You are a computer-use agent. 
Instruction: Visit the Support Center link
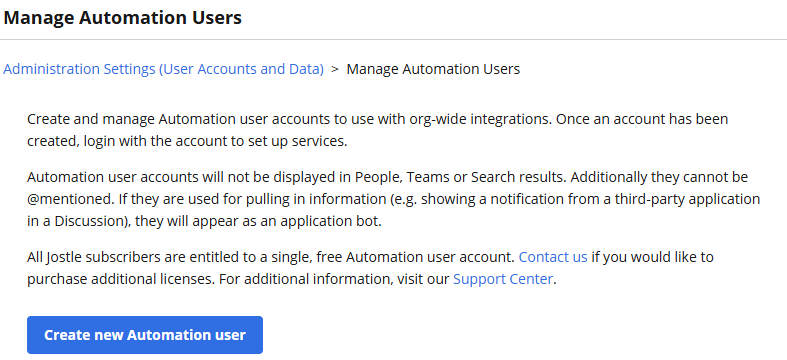[502, 279]
